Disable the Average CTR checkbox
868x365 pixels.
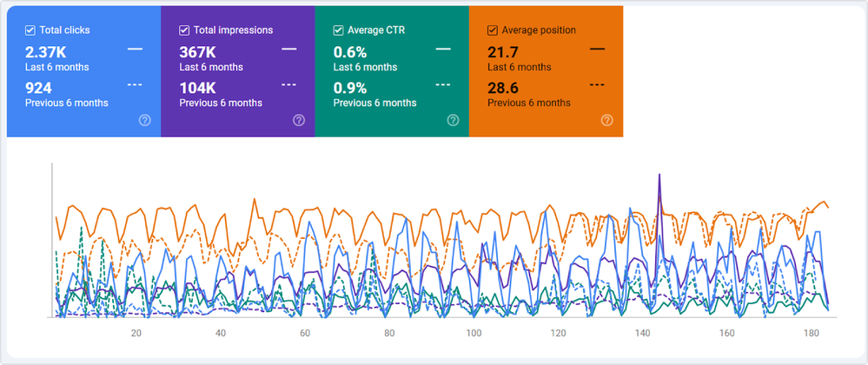(x=339, y=30)
